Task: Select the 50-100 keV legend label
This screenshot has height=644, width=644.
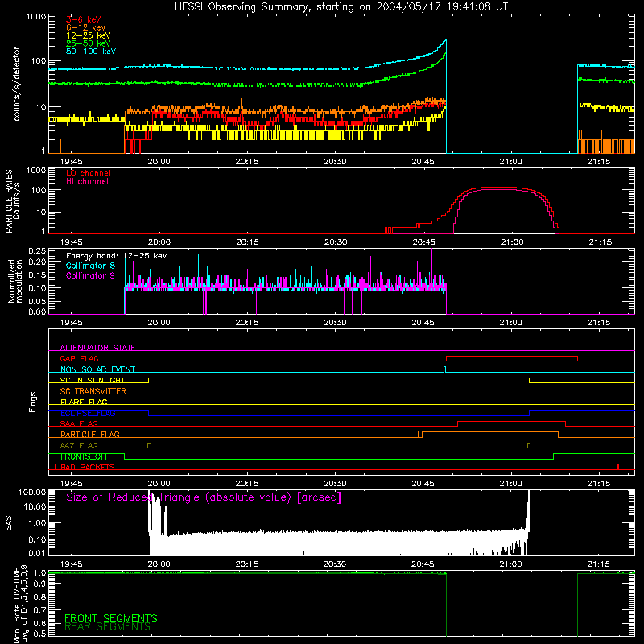Action: 91,52
